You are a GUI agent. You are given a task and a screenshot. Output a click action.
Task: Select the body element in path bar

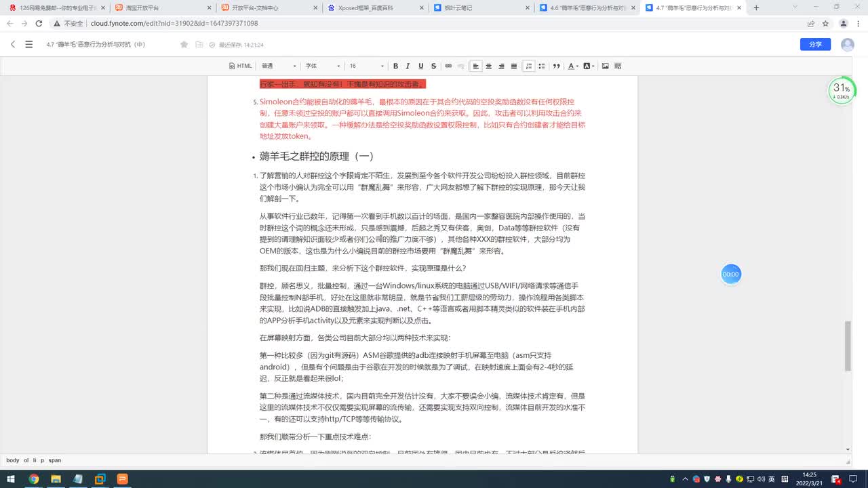click(x=13, y=460)
